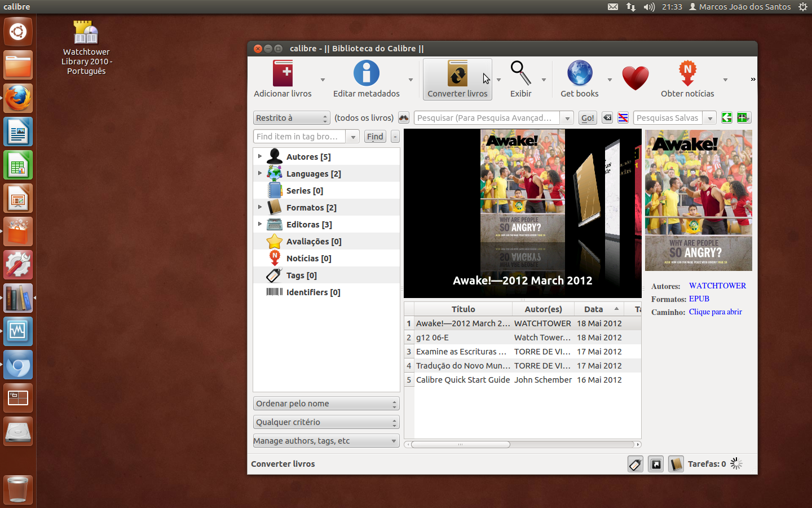
Task: Open the Ordenar pelo nome dropdown
Action: [326, 404]
